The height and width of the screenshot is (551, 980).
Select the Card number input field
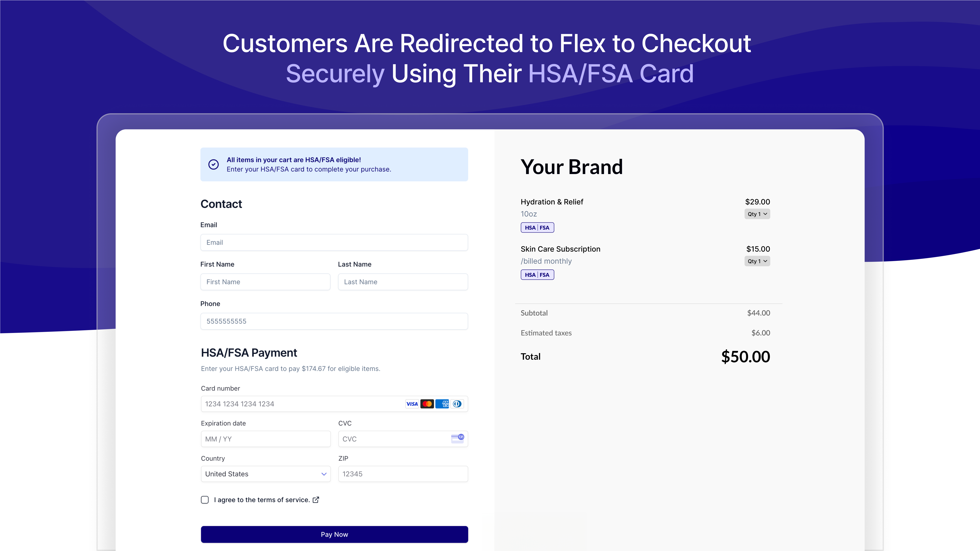pyautogui.click(x=334, y=404)
